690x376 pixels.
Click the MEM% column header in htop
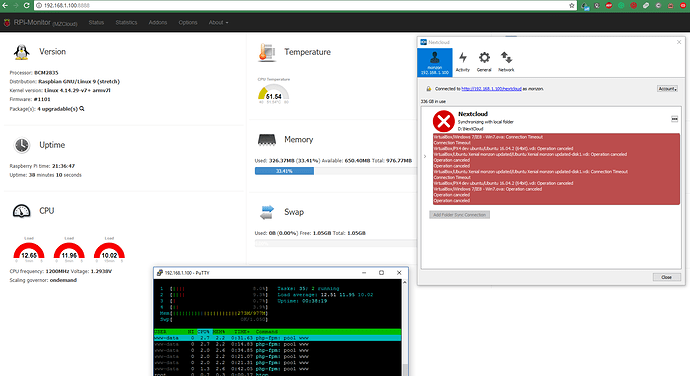click(219, 332)
